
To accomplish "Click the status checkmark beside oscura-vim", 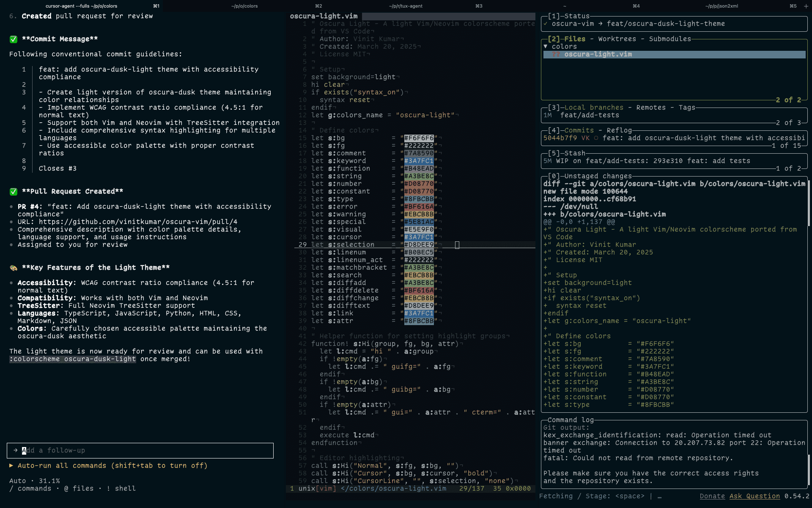I will coord(546,24).
